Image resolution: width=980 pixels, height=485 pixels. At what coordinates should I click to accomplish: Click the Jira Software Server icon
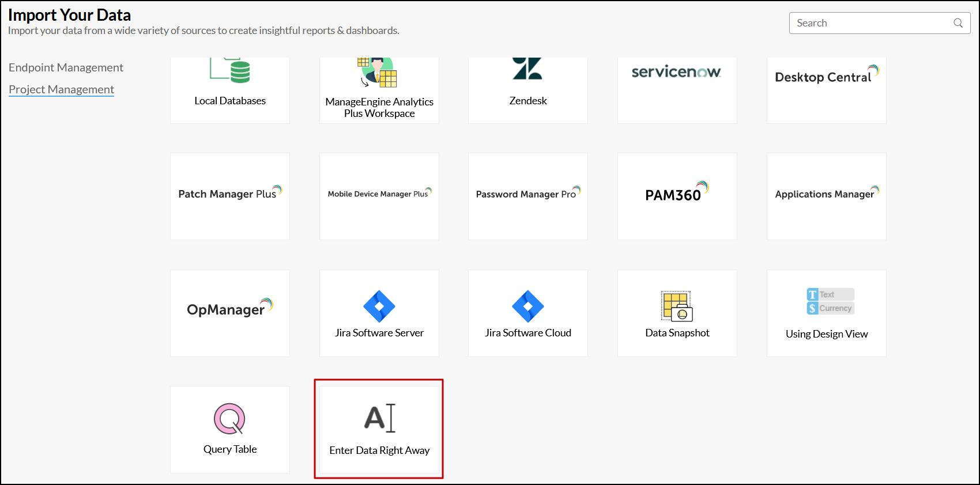click(x=379, y=306)
